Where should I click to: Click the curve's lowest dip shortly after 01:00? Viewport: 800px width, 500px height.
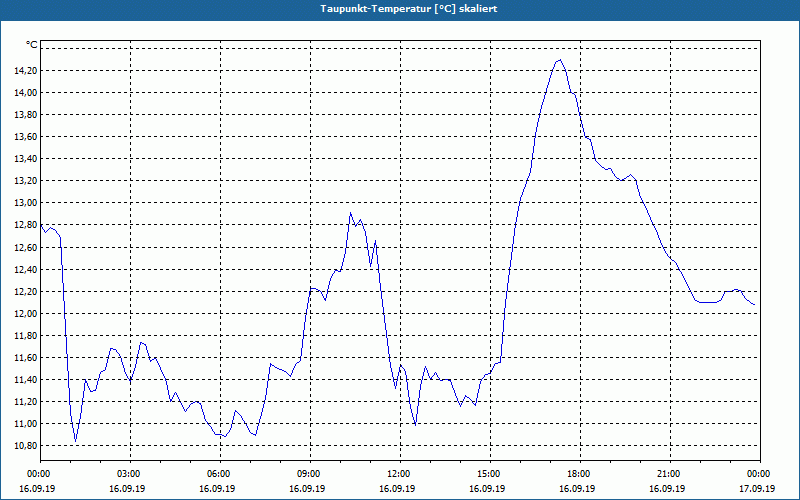(x=76, y=440)
